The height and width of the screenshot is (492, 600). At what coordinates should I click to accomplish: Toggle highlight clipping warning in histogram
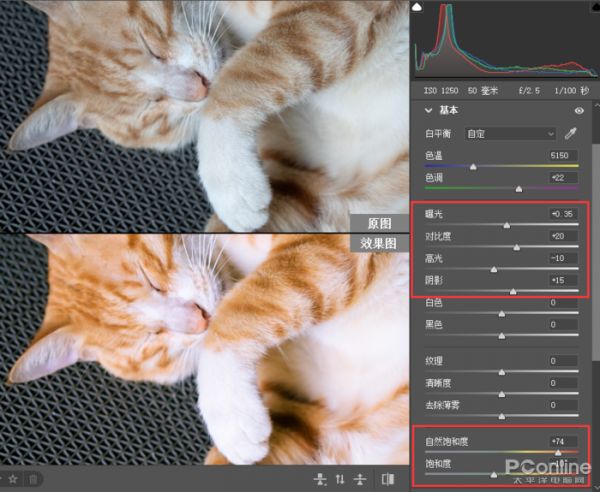click(592, 8)
